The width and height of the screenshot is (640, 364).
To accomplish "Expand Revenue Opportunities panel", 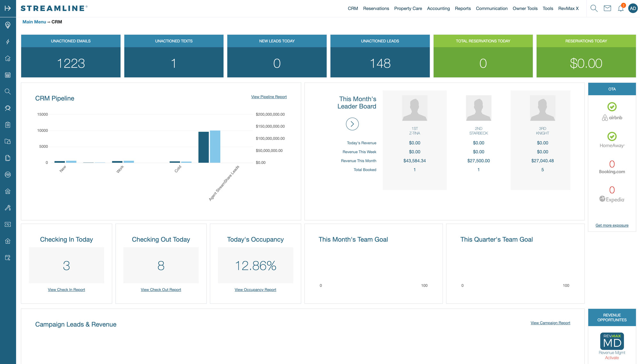I will point(612,317).
